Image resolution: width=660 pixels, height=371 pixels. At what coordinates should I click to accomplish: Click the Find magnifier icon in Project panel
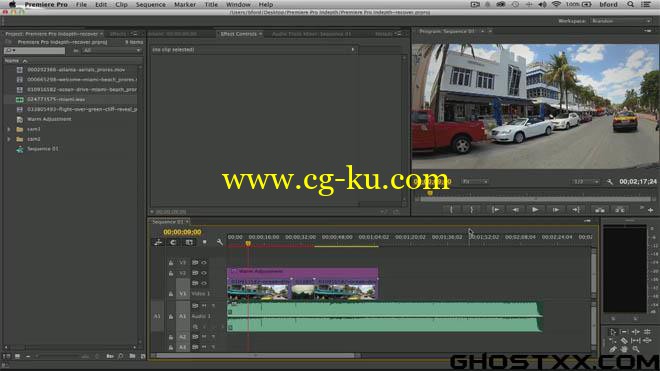pyautogui.click(x=121, y=356)
